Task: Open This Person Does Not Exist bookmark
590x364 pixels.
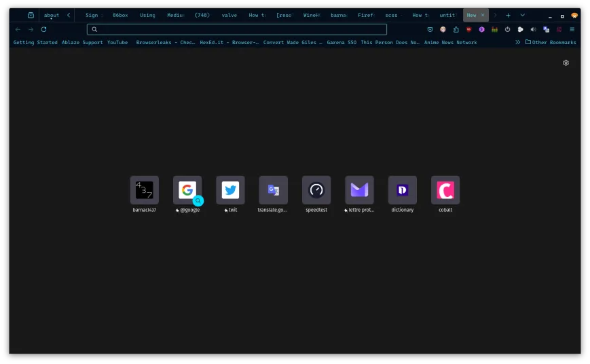Action: [390, 43]
